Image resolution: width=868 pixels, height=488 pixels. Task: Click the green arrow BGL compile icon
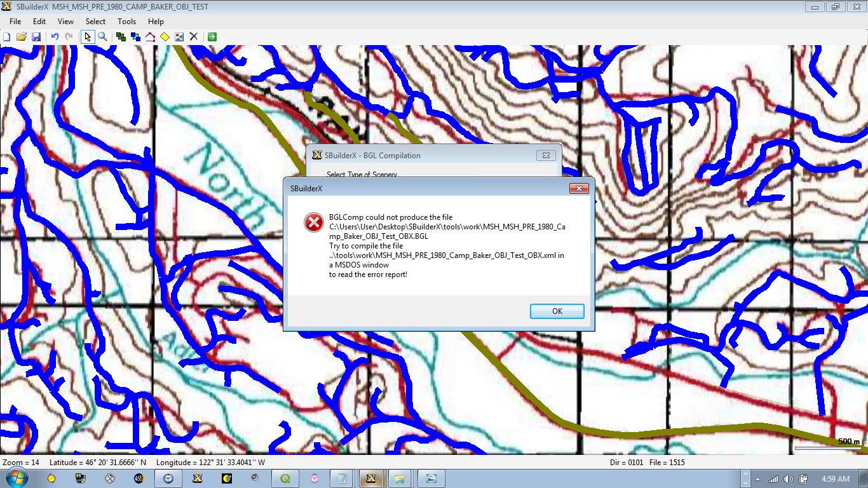click(x=212, y=37)
